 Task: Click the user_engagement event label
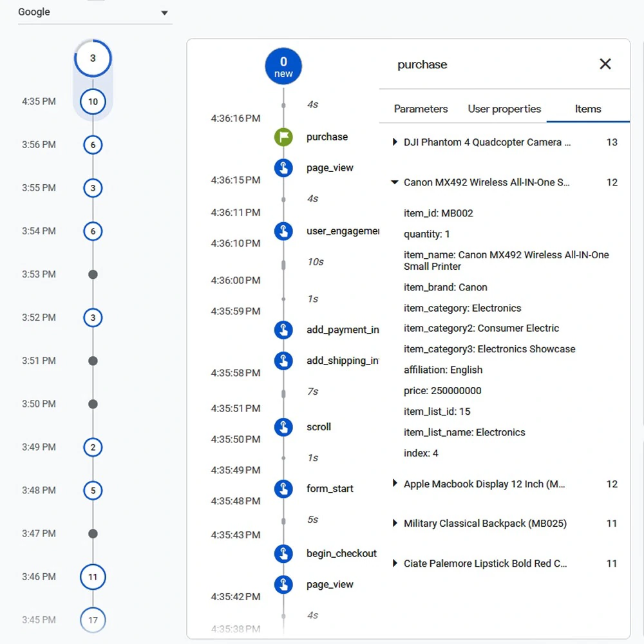tap(343, 231)
